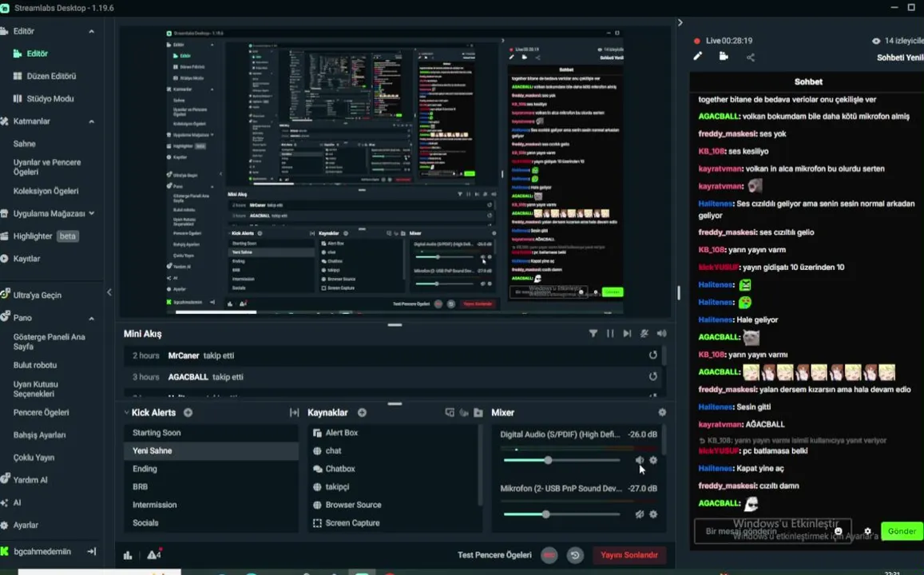Click the add widget icon in Kaynaklar header

[450, 412]
